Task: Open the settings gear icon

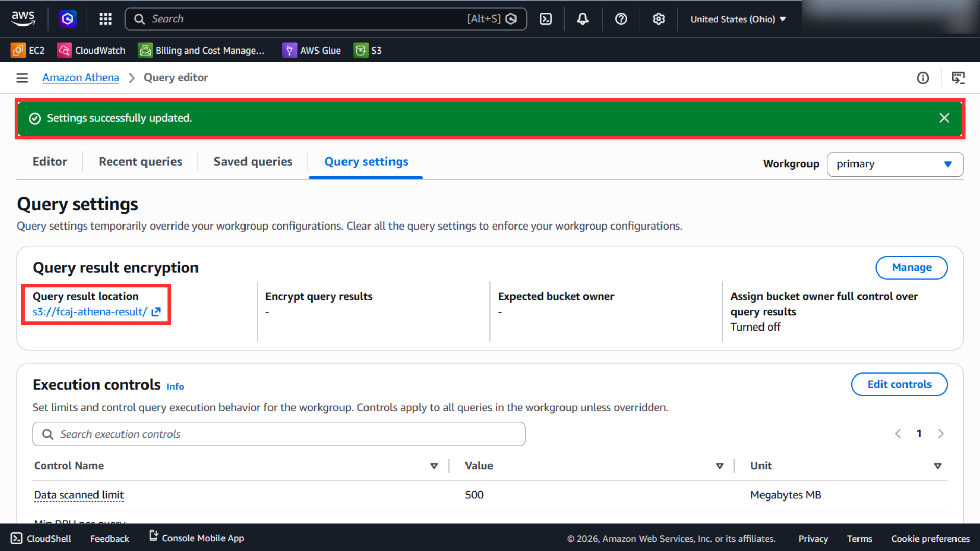Action: point(658,19)
